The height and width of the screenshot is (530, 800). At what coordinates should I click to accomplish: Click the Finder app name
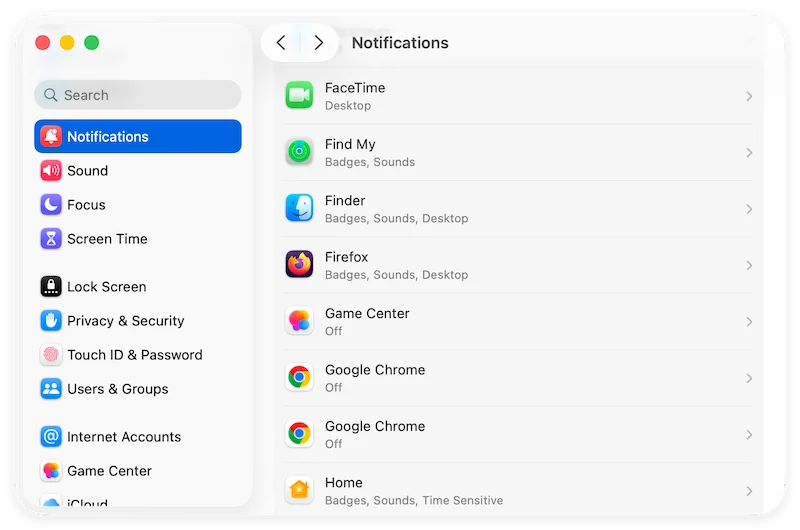click(345, 200)
